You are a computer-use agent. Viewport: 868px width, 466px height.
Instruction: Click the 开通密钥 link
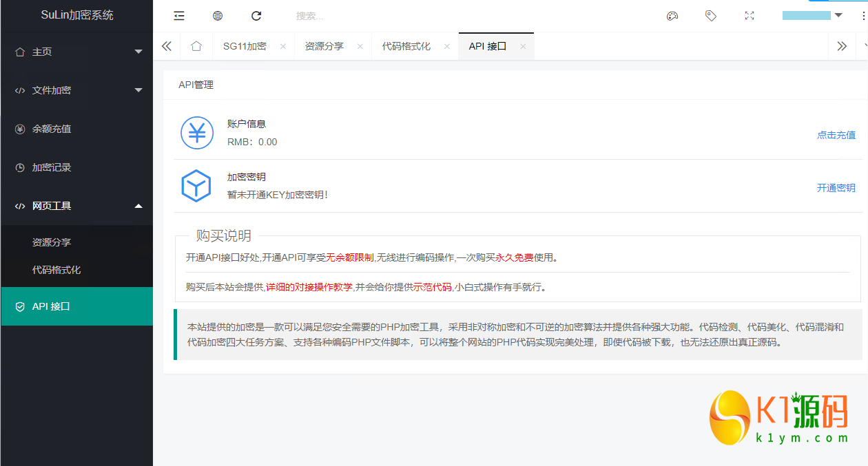pyautogui.click(x=836, y=187)
